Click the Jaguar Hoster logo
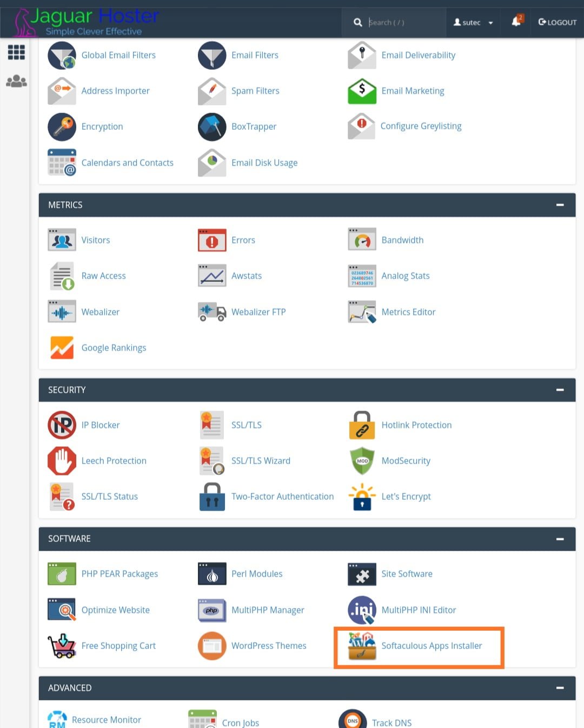This screenshot has width=584, height=728. pyautogui.click(x=87, y=22)
